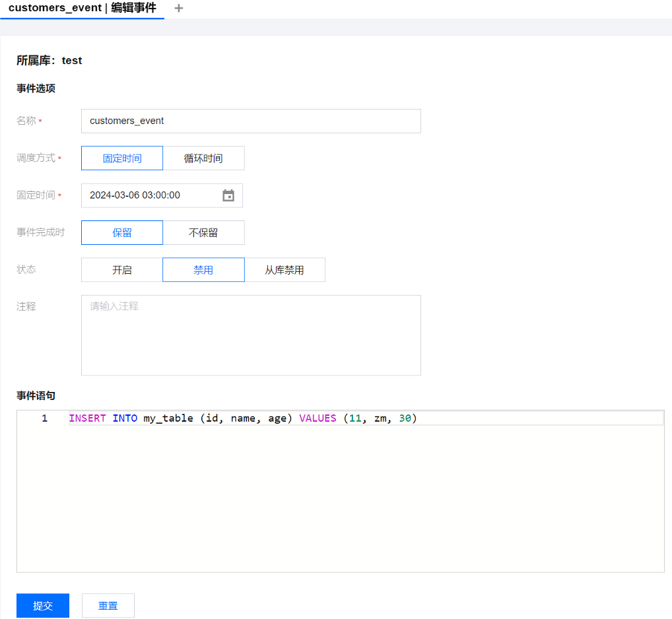Select 固定时间 scheduling mode

click(122, 158)
